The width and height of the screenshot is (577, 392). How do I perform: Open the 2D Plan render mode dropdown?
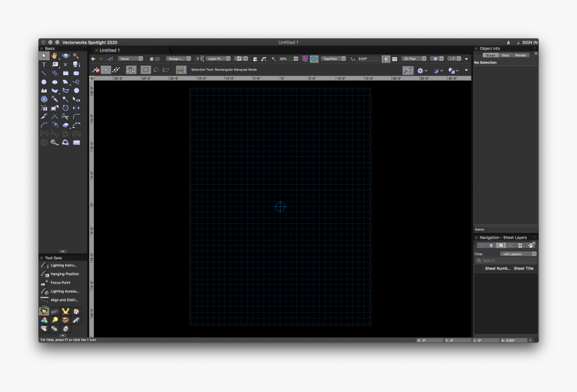click(x=414, y=59)
